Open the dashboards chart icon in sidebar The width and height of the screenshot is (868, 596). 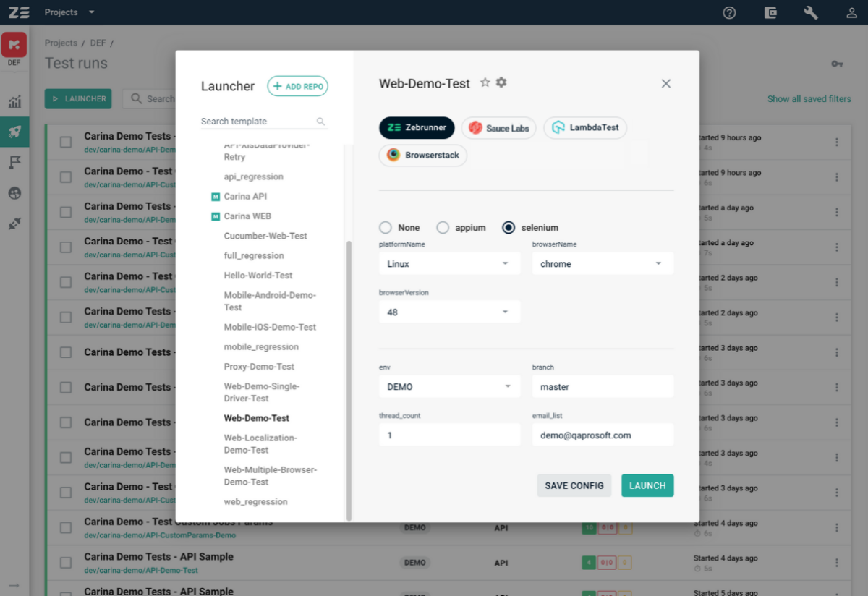point(14,101)
